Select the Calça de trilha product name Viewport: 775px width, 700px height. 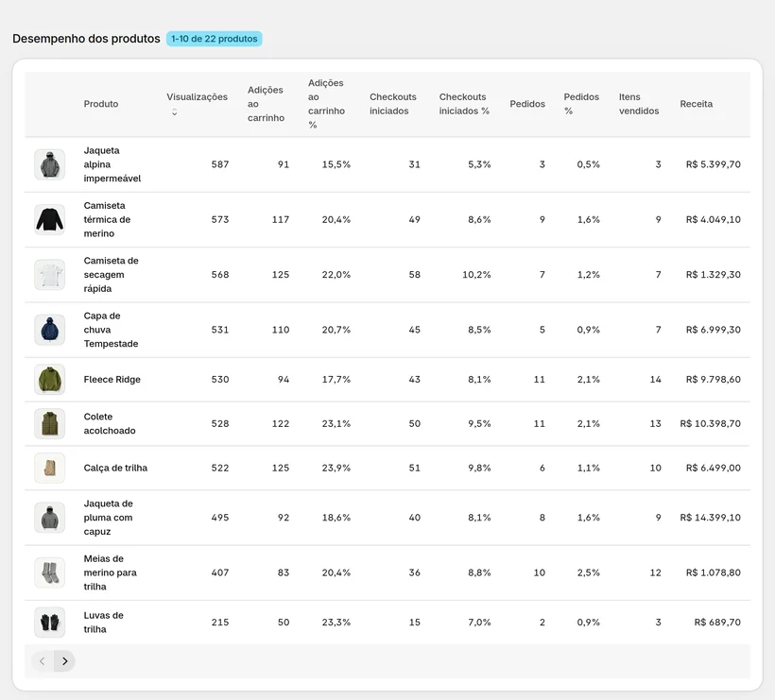115,468
